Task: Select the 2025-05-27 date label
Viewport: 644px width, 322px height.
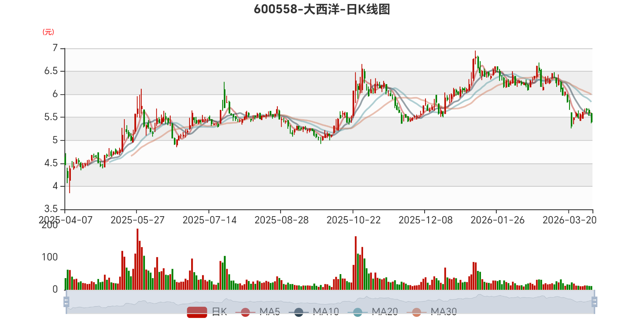Action: point(138,220)
